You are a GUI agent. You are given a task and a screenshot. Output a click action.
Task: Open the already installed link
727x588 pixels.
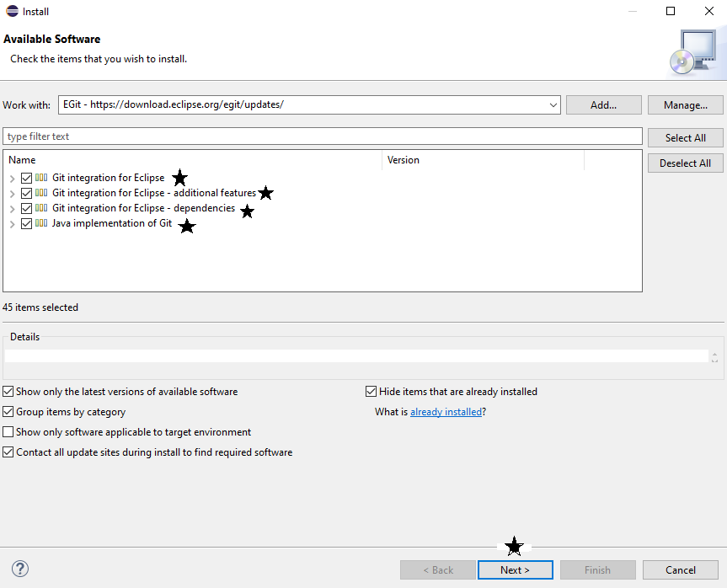446,413
